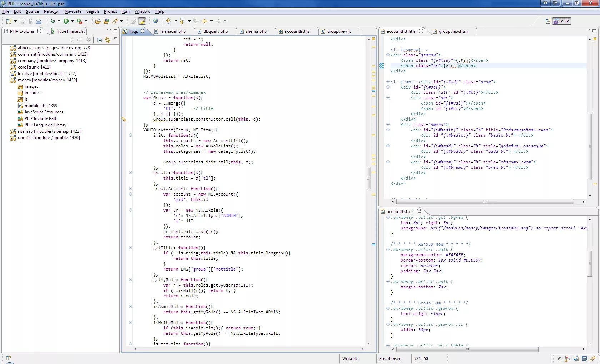Collapse the gsmrow div fold marker
Screen dimensions: 600x364
(388, 55)
